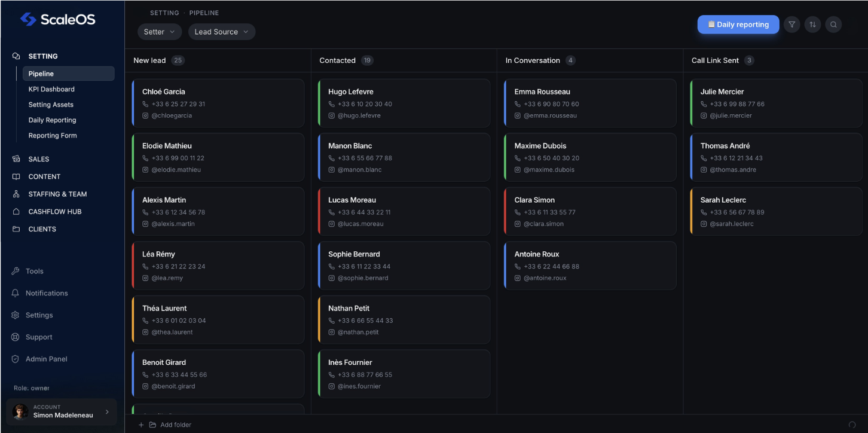Open the Lead Source dropdown
The height and width of the screenshot is (433, 868).
[221, 32]
